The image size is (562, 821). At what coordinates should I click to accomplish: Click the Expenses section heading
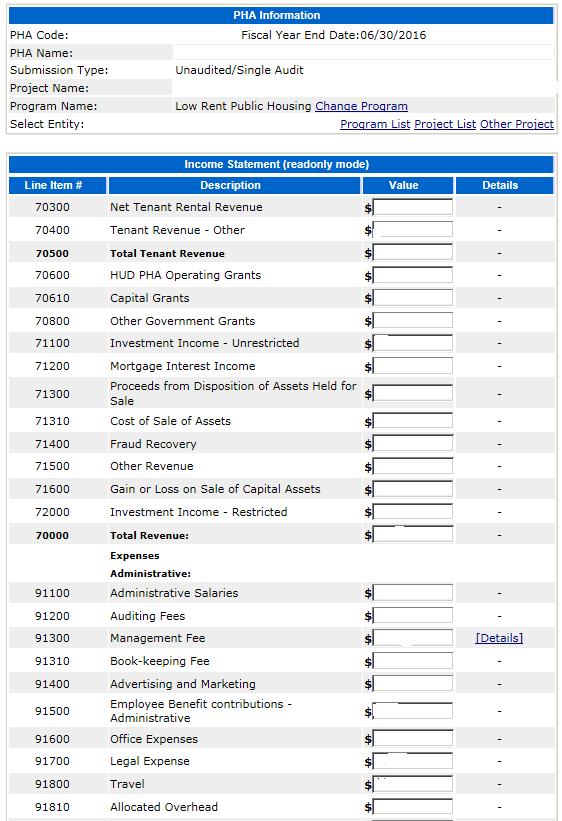click(x=135, y=556)
